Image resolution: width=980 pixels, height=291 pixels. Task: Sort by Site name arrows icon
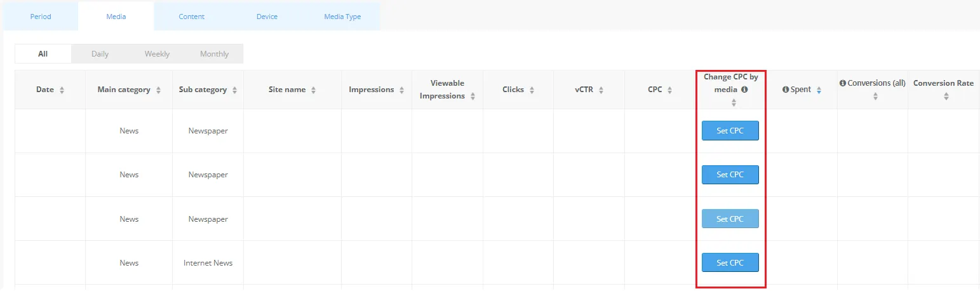[313, 90]
